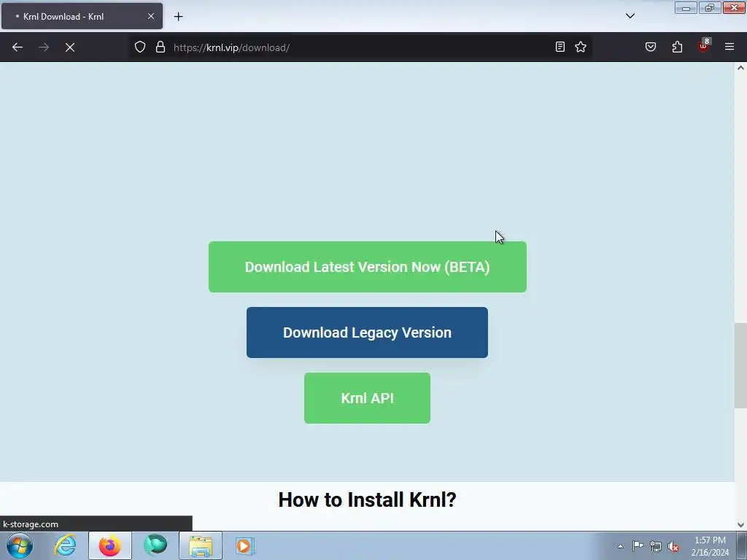Image resolution: width=747 pixels, height=560 pixels.
Task: Open the clock showing 1:57 PM
Action: tap(710, 545)
